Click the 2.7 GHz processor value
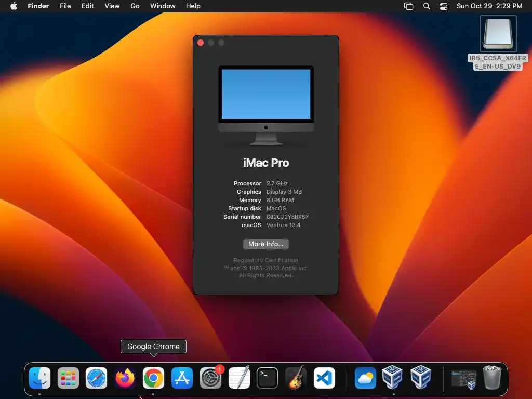This screenshot has height=399, width=532. tap(277, 183)
